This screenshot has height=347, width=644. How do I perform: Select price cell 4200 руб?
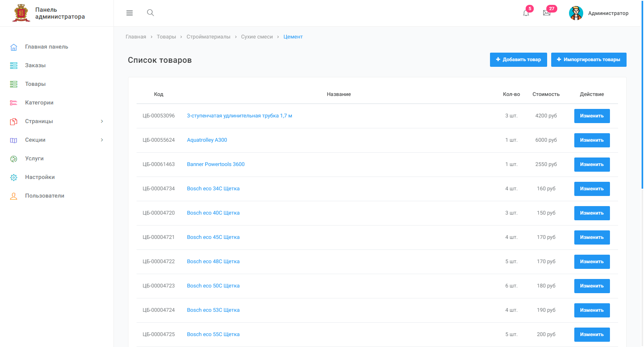pyautogui.click(x=546, y=116)
